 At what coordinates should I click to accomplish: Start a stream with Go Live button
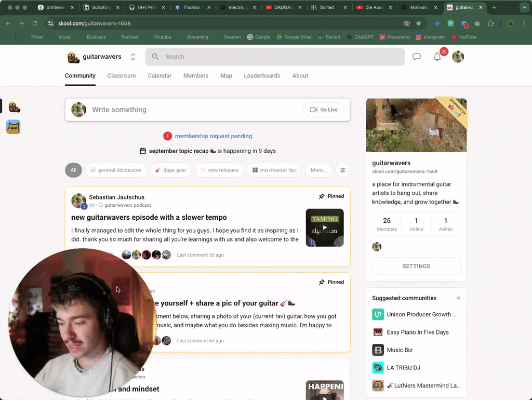(x=324, y=110)
